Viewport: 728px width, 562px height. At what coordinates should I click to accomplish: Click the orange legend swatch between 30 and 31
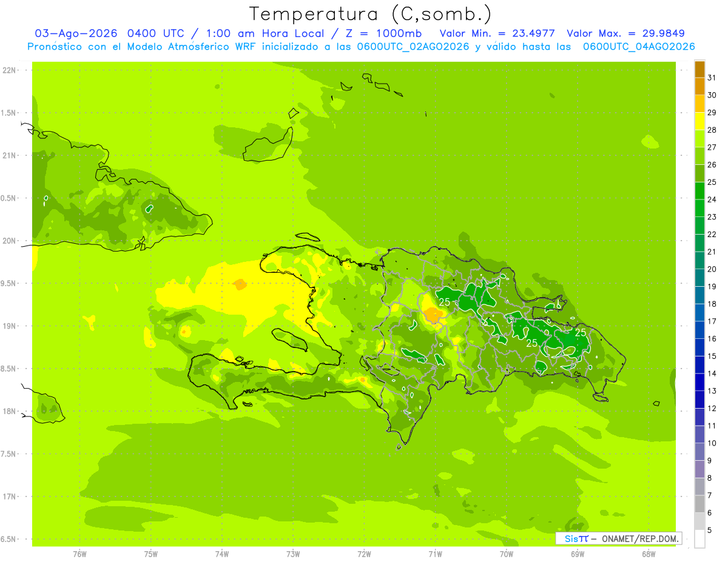coord(699,87)
